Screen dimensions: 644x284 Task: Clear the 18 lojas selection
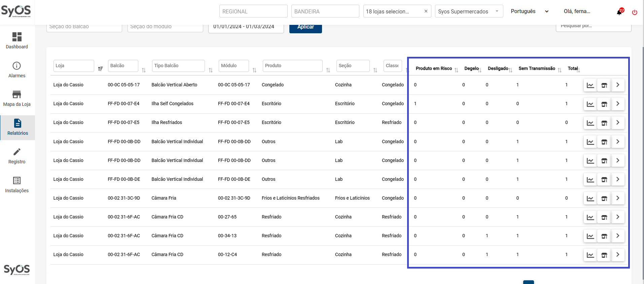426,11
